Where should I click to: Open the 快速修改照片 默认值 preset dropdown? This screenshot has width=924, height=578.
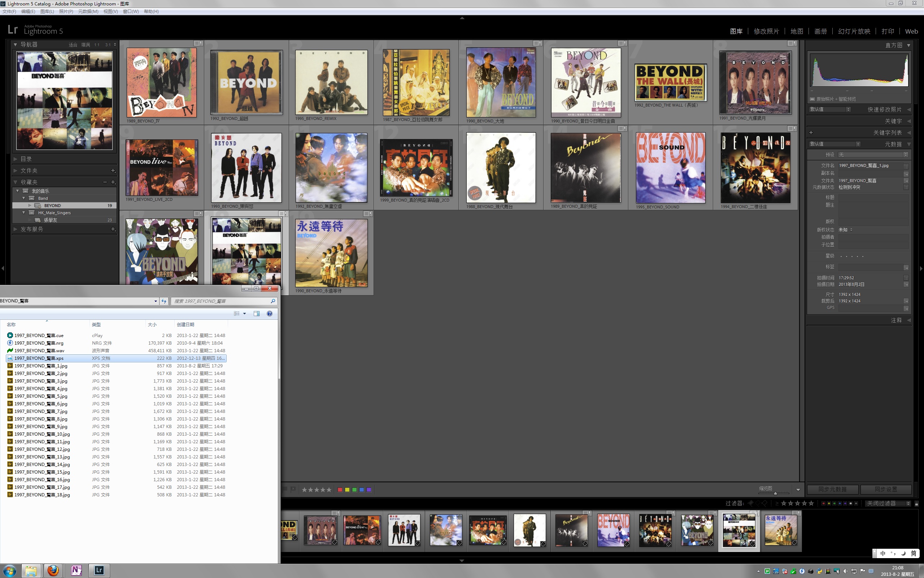830,110
